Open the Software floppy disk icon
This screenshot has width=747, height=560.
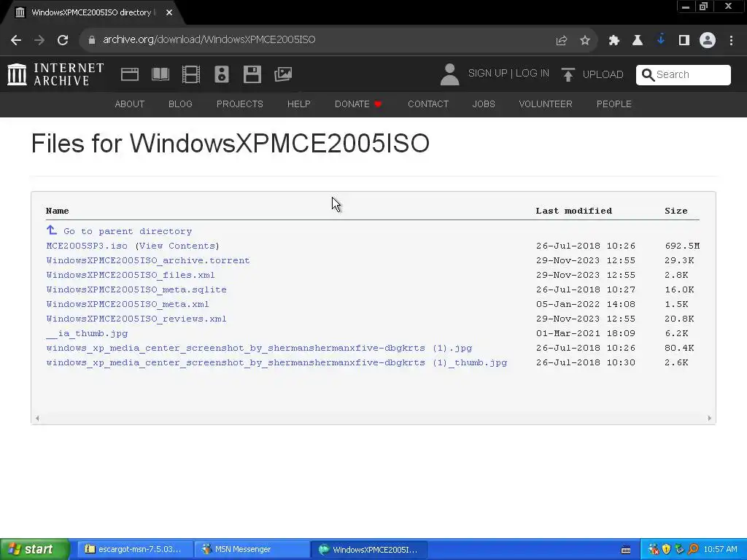[252, 74]
